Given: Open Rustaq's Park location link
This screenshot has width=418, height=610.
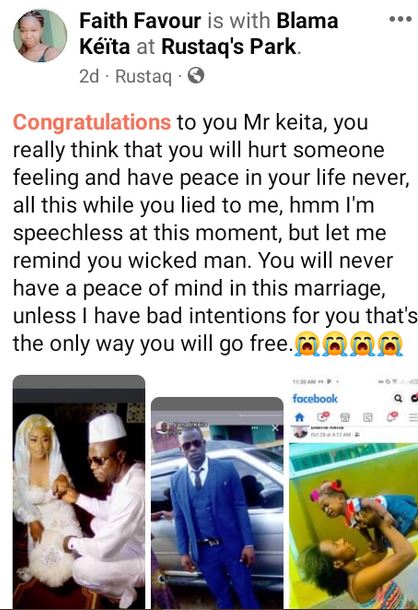Looking at the screenshot, I should pos(230,47).
